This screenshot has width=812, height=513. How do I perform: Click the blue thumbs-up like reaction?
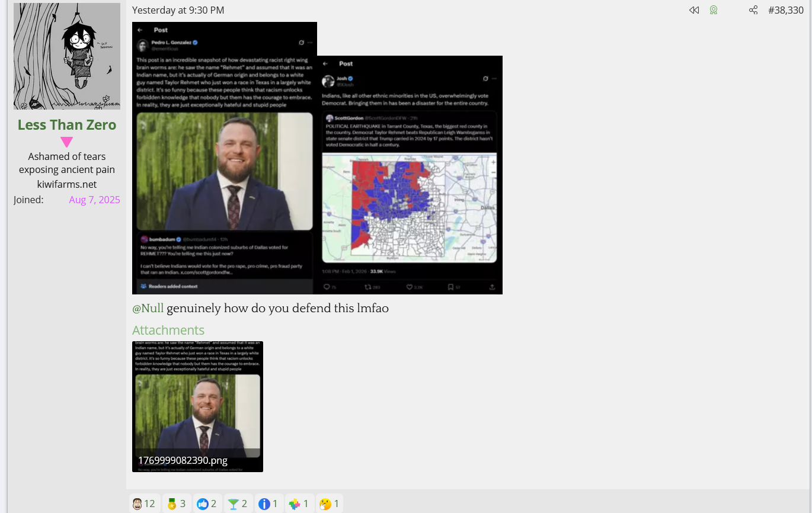point(207,504)
